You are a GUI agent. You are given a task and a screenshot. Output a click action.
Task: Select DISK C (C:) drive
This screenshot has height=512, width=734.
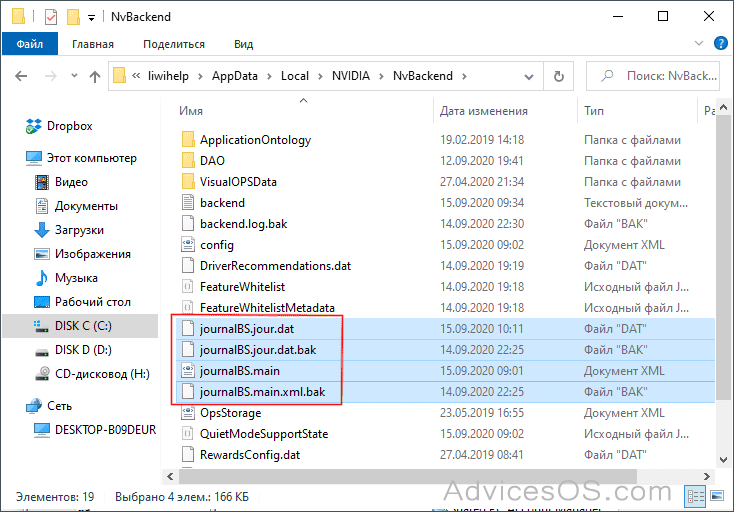click(81, 326)
